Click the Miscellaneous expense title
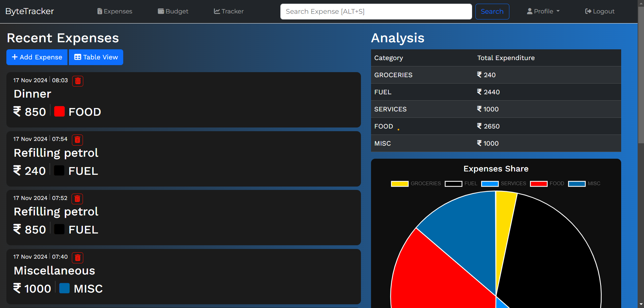This screenshot has width=644, height=308. [54, 271]
